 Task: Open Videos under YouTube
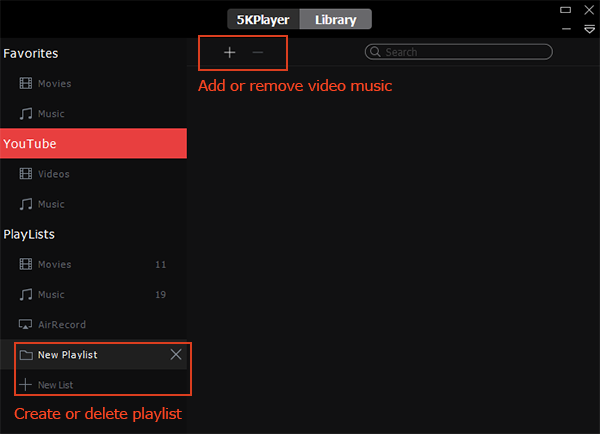click(93, 174)
